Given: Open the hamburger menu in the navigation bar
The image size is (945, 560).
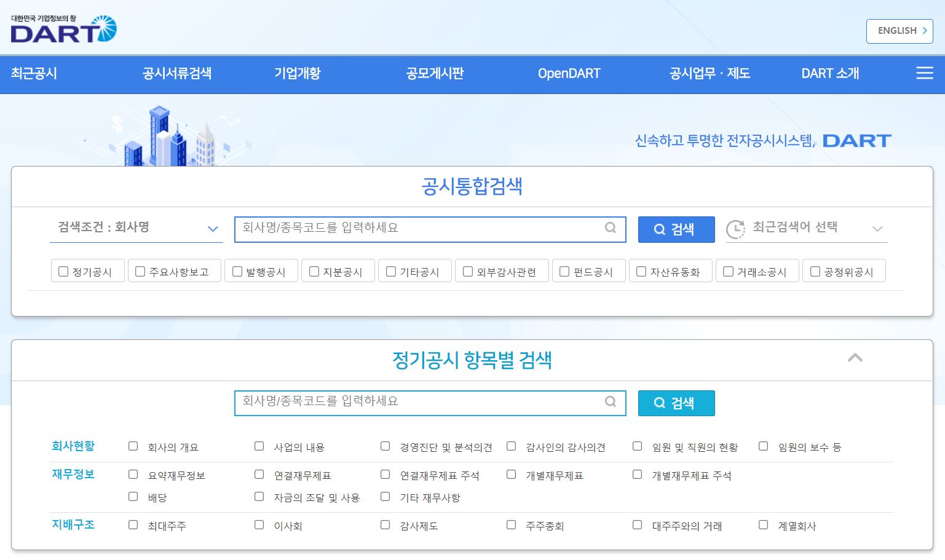Looking at the screenshot, I should click(x=924, y=73).
